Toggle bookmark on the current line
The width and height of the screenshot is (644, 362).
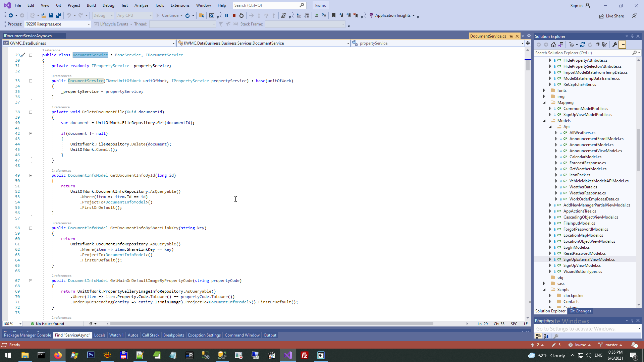[333, 15]
